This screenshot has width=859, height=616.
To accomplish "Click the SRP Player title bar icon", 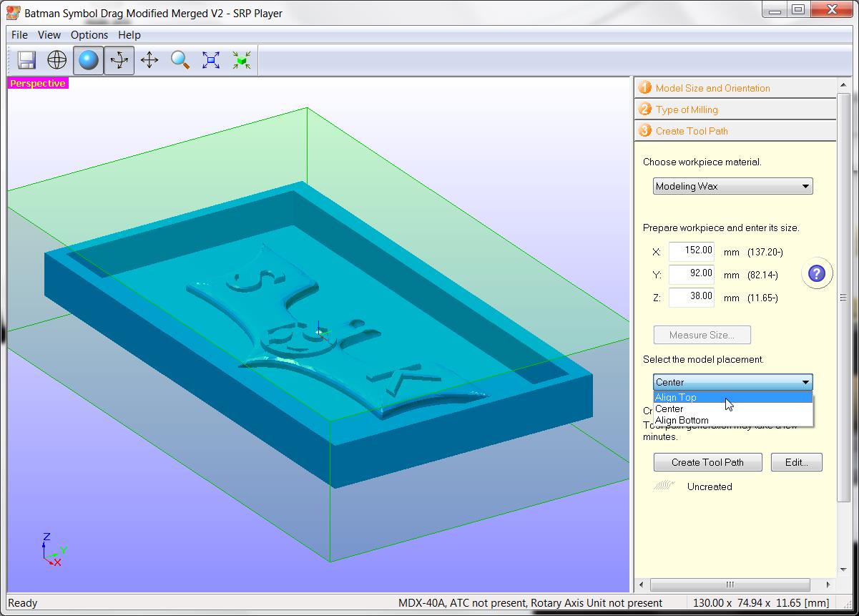I will click(x=13, y=13).
